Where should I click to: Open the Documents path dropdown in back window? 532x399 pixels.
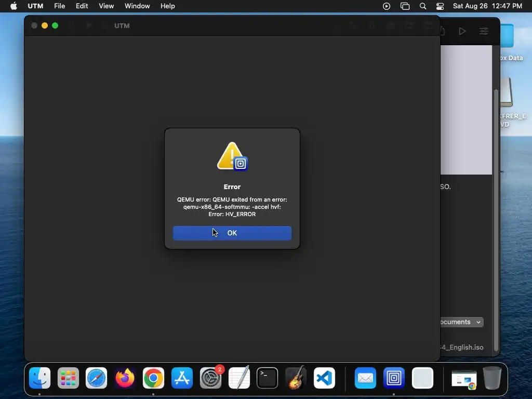[x=462, y=322]
